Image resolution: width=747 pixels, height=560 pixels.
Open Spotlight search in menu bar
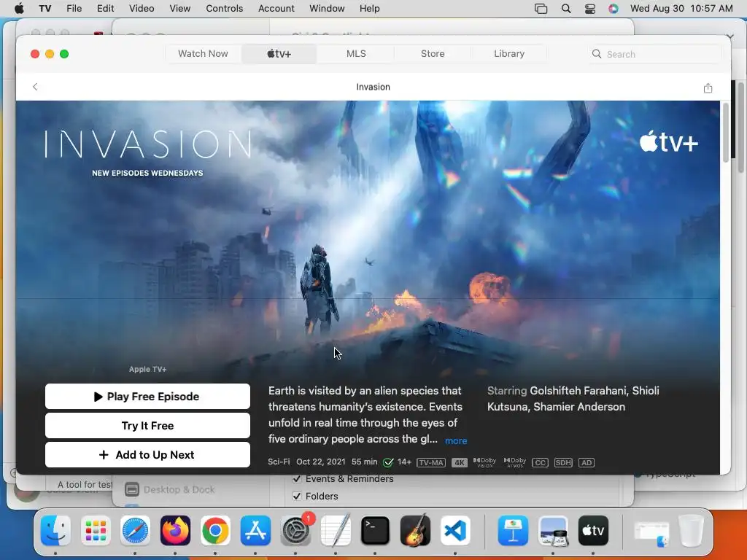click(x=566, y=9)
